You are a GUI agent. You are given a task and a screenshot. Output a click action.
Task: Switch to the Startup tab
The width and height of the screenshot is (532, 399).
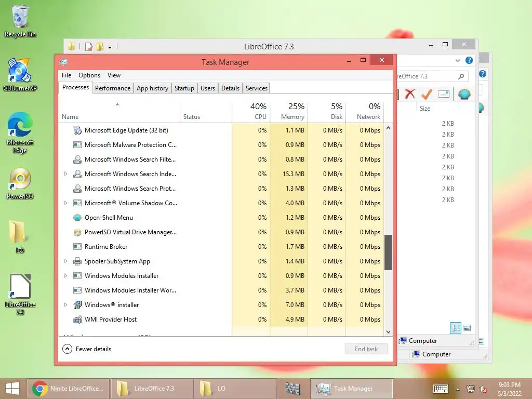pyautogui.click(x=184, y=88)
